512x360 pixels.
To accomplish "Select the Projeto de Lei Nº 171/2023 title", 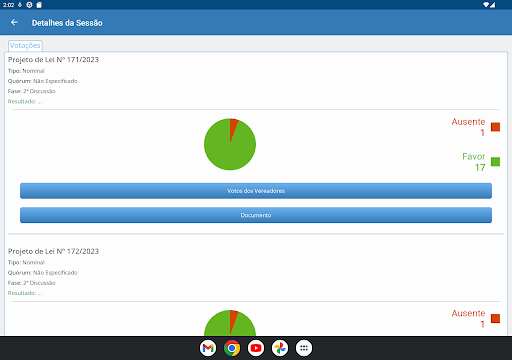I will click(x=53, y=60).
